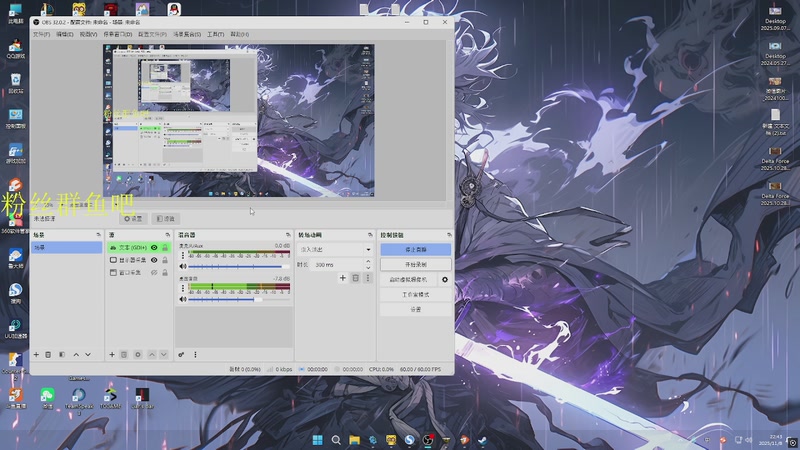800x450 pixels.
Task: Select the 显示器采集 source row
Action: point(139,260)
